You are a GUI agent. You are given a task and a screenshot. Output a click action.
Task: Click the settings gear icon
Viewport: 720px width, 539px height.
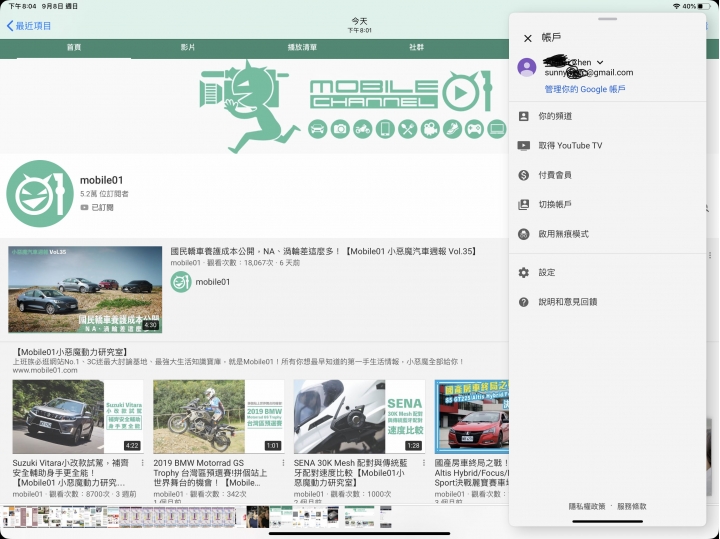pos(523,272)
